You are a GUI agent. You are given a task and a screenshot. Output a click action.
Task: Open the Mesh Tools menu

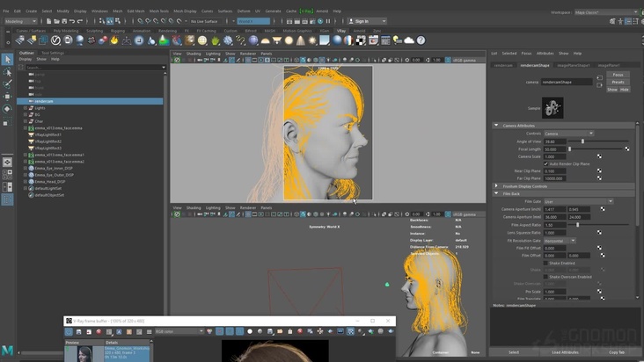159,11
